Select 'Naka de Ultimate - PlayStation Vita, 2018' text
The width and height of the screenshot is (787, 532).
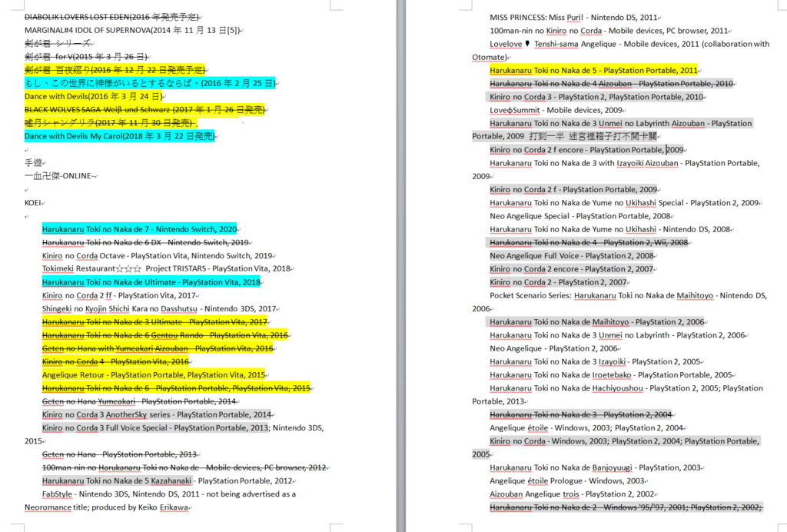coord(188,282)
